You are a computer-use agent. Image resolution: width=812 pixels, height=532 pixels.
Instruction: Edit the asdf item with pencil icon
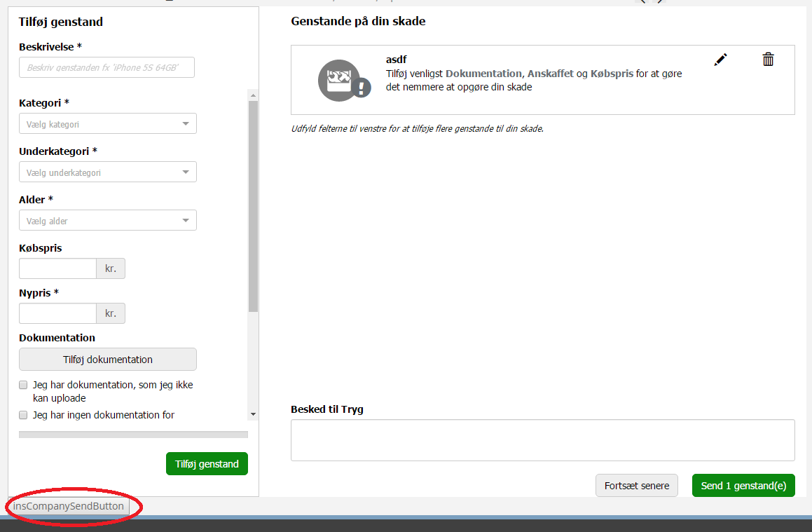click(x=720, y=60)
